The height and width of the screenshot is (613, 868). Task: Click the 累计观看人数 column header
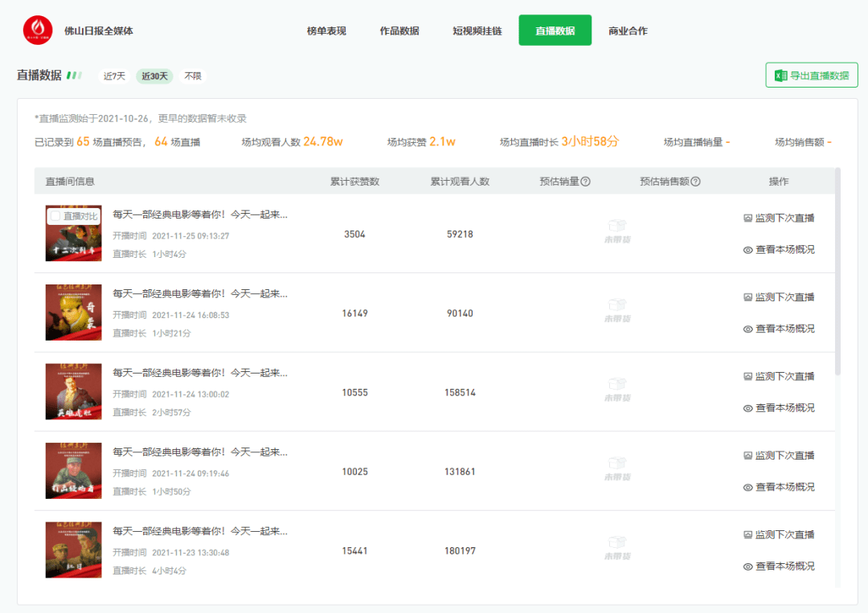click(x=460, y=182)
